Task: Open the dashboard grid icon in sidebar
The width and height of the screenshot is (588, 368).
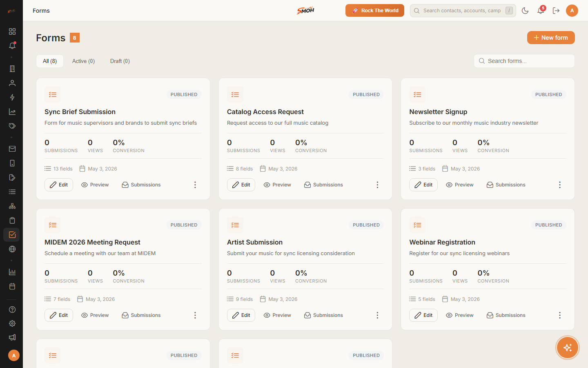Action: pos(12,31)
